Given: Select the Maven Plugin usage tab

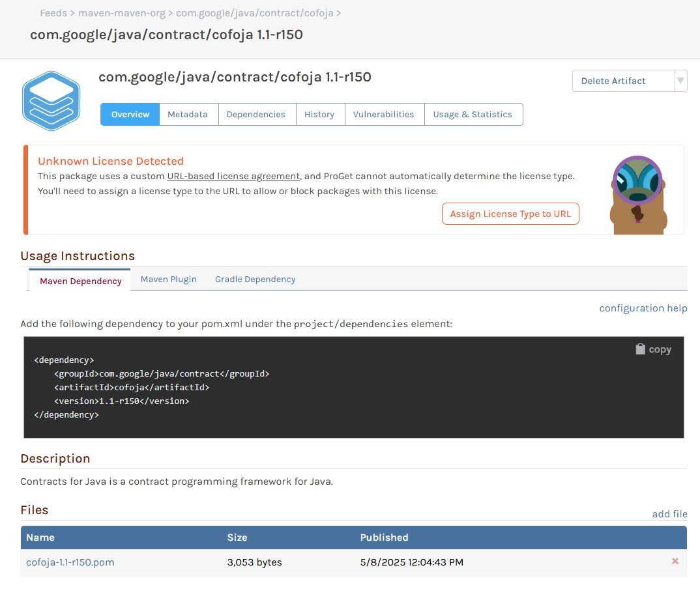Looking at the screenshot, I should click(168, 280).
